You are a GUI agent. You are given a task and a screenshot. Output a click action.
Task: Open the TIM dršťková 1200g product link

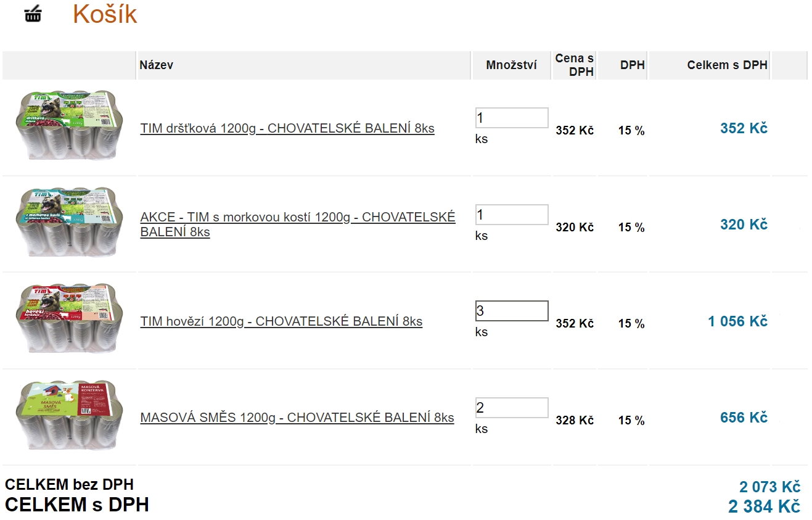click(x=287, y=129)
